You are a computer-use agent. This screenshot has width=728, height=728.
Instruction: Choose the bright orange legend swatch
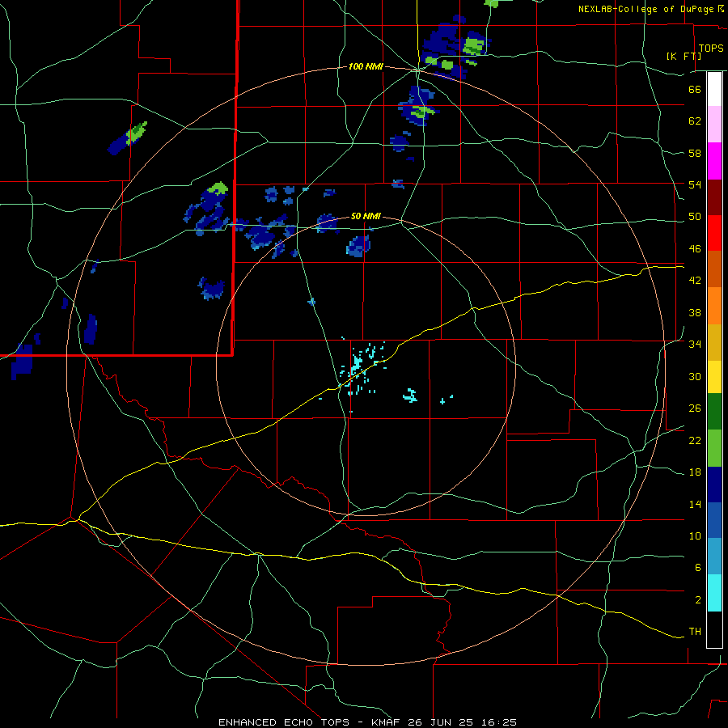(x=714, y=306)
